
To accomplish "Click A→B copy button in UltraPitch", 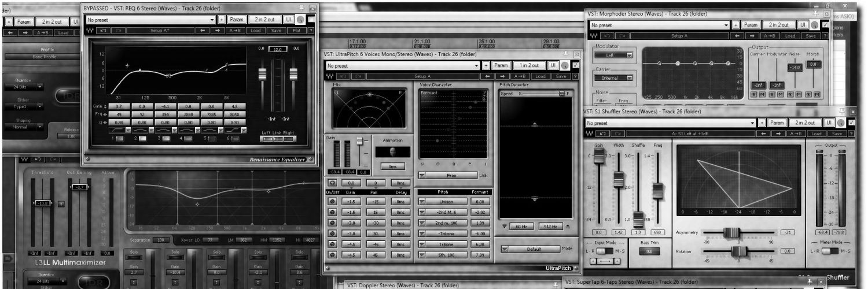I will point(521,76).
